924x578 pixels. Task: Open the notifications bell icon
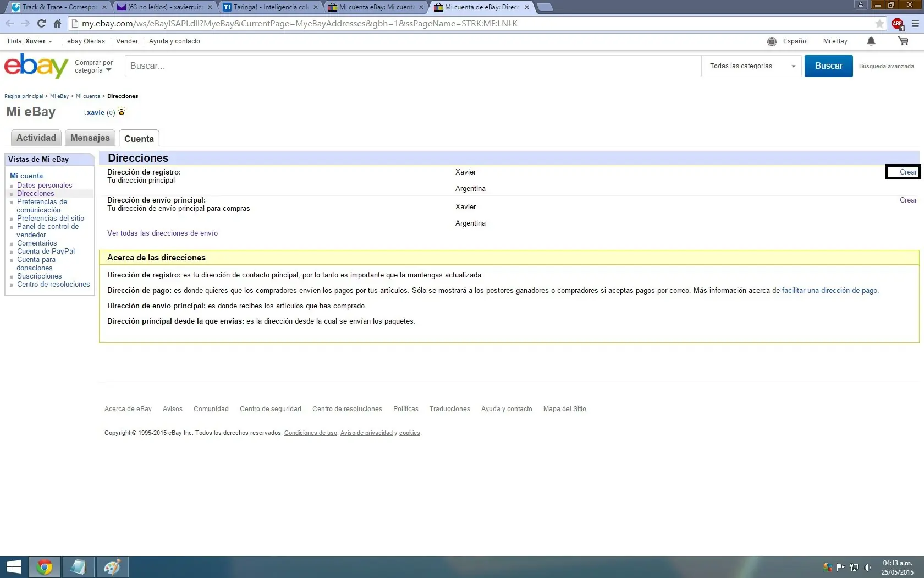[871, 41]
